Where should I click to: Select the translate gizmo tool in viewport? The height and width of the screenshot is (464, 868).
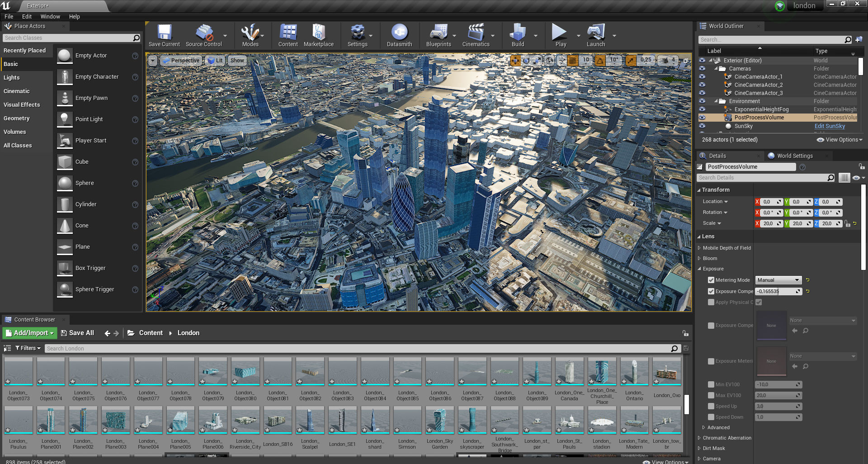pyautogui.click(x=515, y=60)
